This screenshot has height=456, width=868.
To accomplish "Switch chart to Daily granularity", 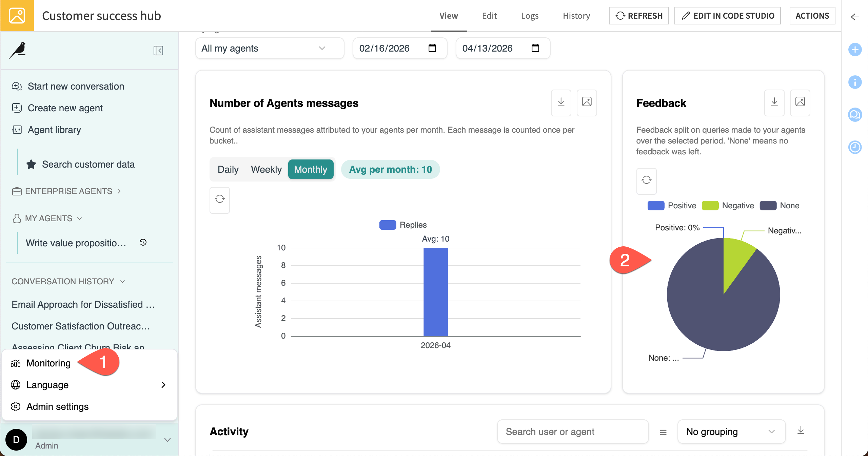I will 228,169.
